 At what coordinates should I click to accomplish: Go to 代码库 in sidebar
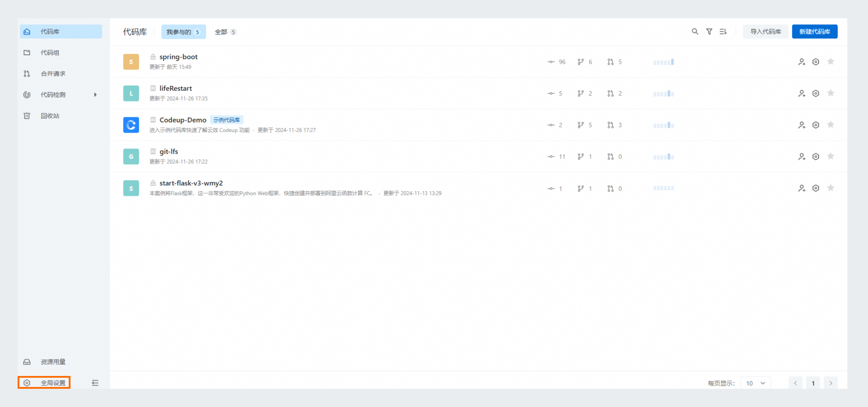pos(61,32)
